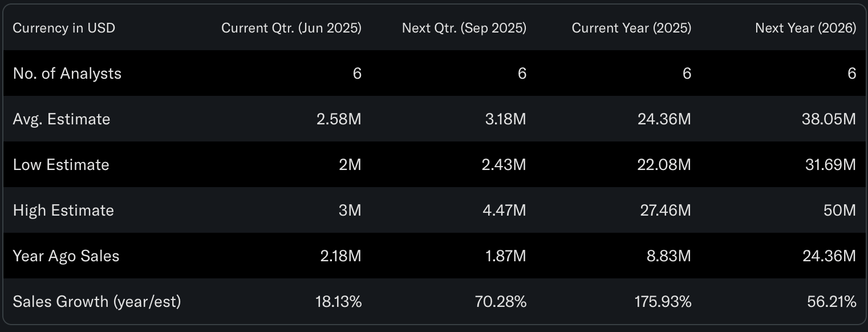Select the 50M high estimate cell

[x=839, y=210]
